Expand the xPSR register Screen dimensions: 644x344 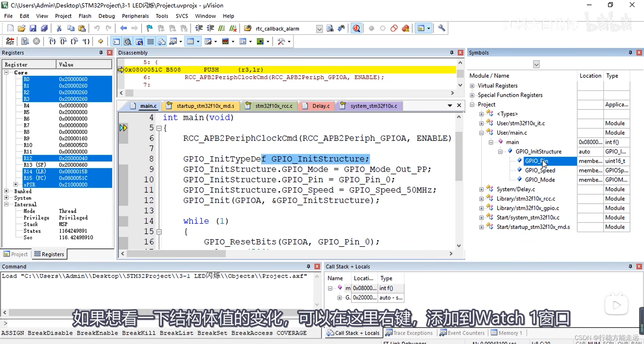click(x=16, y=185)
